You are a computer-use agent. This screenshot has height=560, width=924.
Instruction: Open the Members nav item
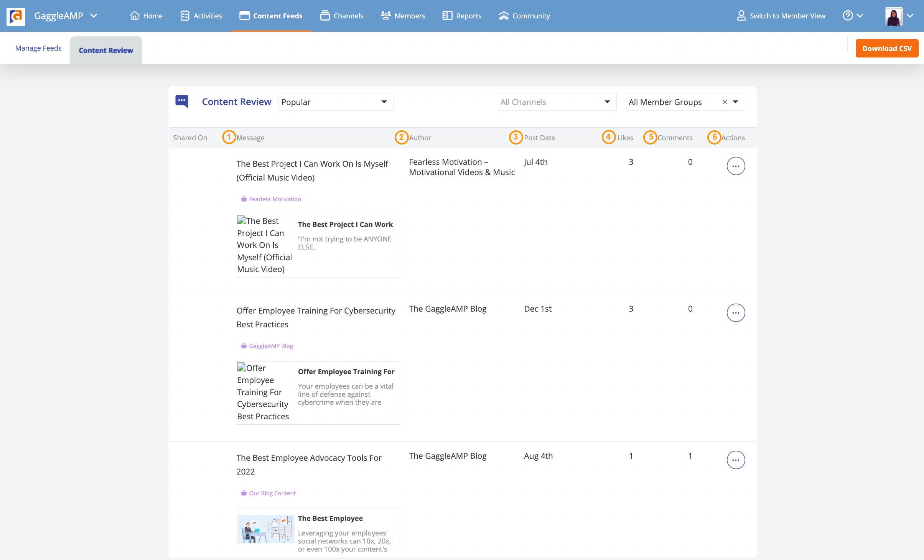(x=403, y=16)
